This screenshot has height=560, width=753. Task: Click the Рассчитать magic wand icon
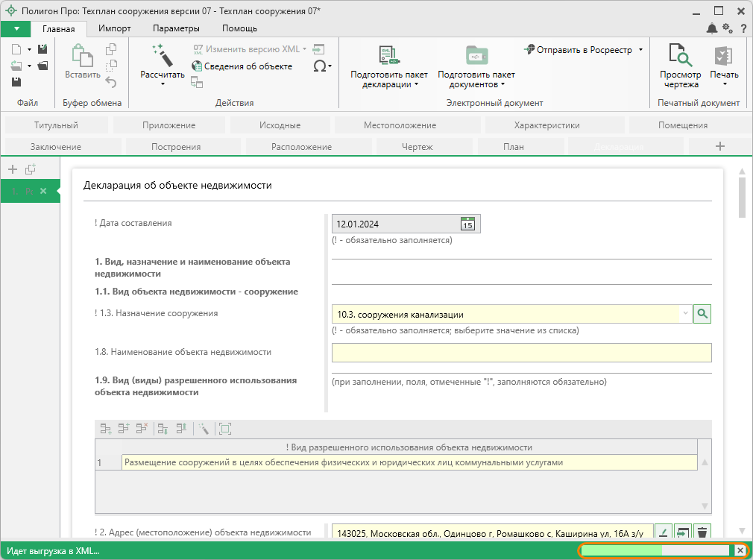[x=162, y=55]
